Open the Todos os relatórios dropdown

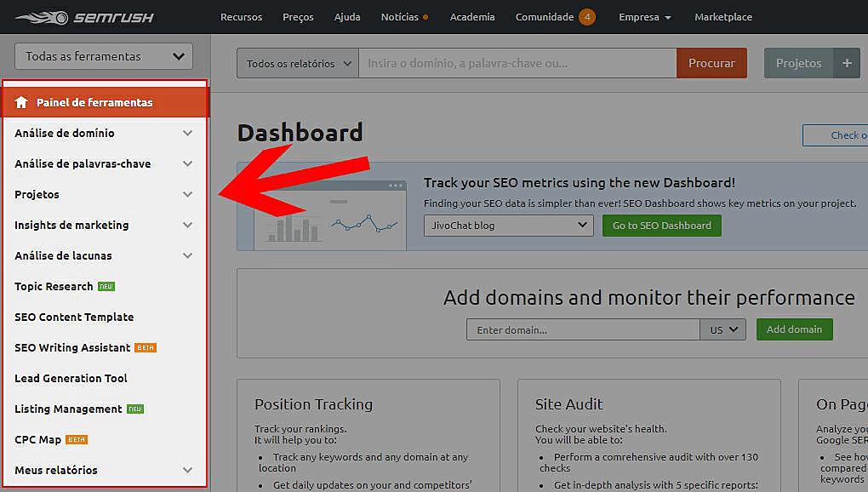297,62
